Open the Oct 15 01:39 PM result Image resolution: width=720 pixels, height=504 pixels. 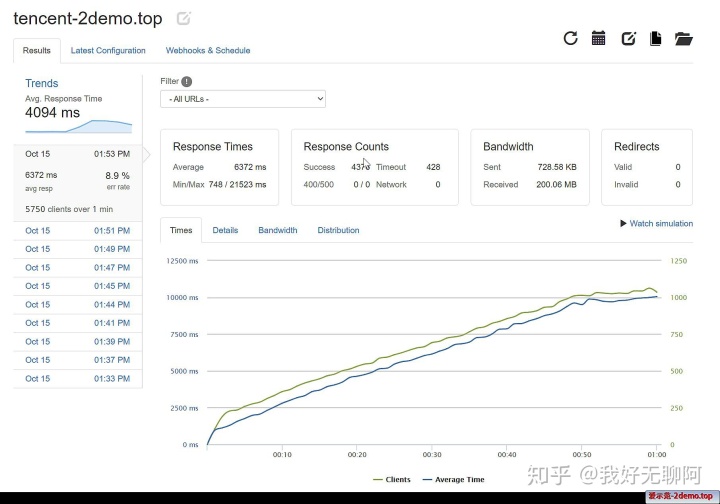pos(78,342)
